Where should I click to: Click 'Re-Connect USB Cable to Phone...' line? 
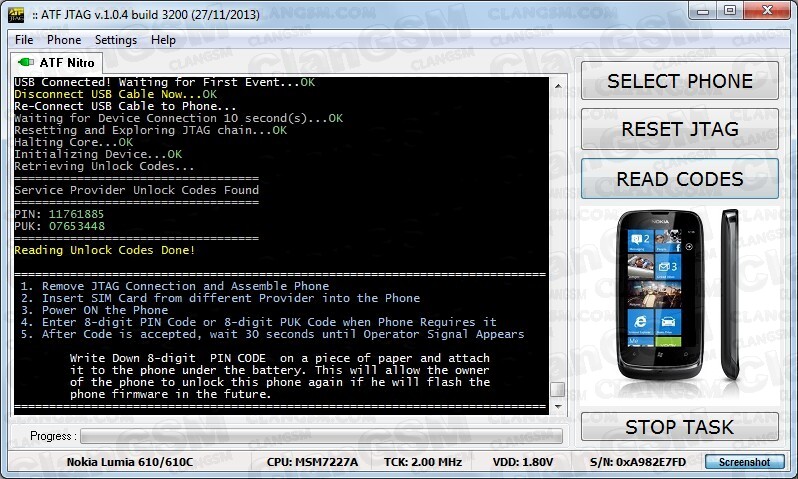click(x=125, y=106)
